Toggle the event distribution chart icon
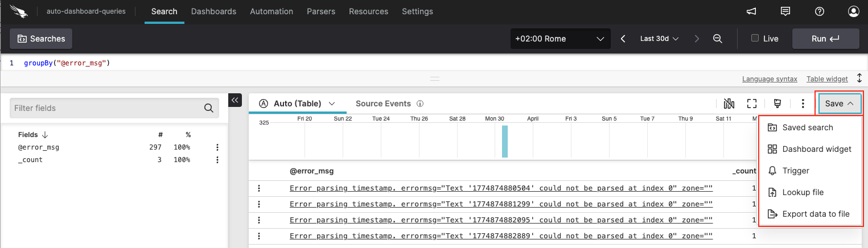Screen dimensions: 868x248 [x=729, y=104]
